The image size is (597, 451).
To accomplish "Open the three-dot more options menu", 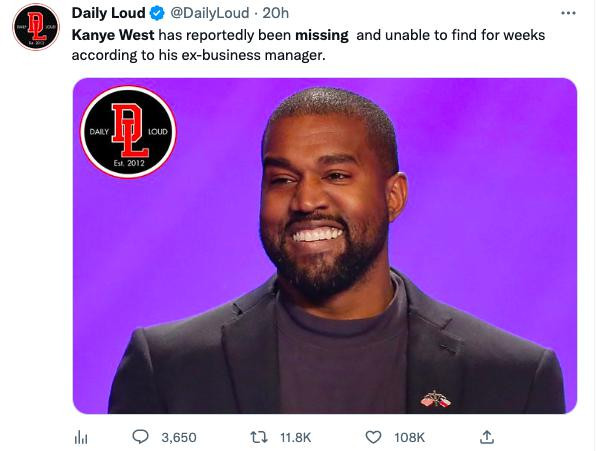I will click(568, 13).
